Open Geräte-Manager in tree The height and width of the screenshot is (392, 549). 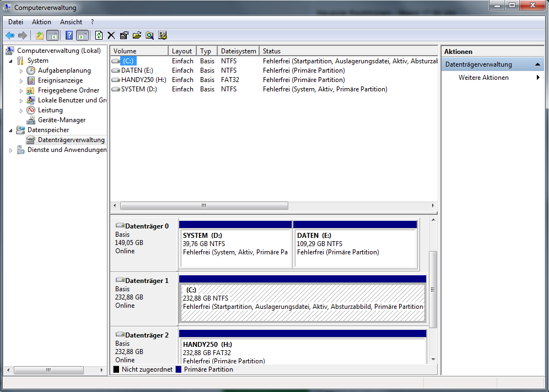[62, 120]
